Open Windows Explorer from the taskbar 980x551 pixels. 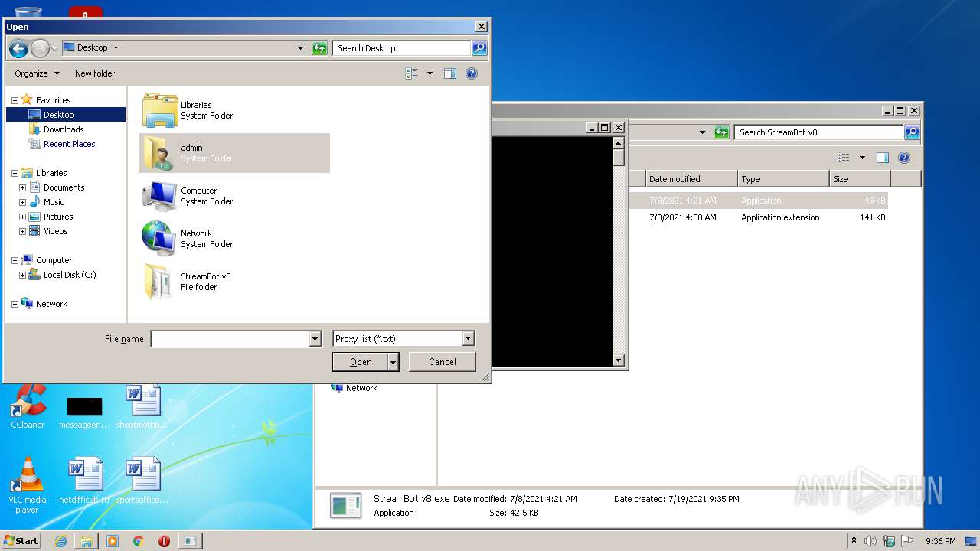click(87, 541)
